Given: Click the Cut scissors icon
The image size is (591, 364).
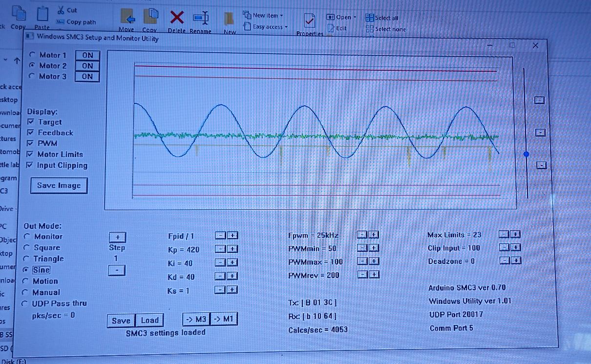Looking at the screenshot, I should [61, 10].
